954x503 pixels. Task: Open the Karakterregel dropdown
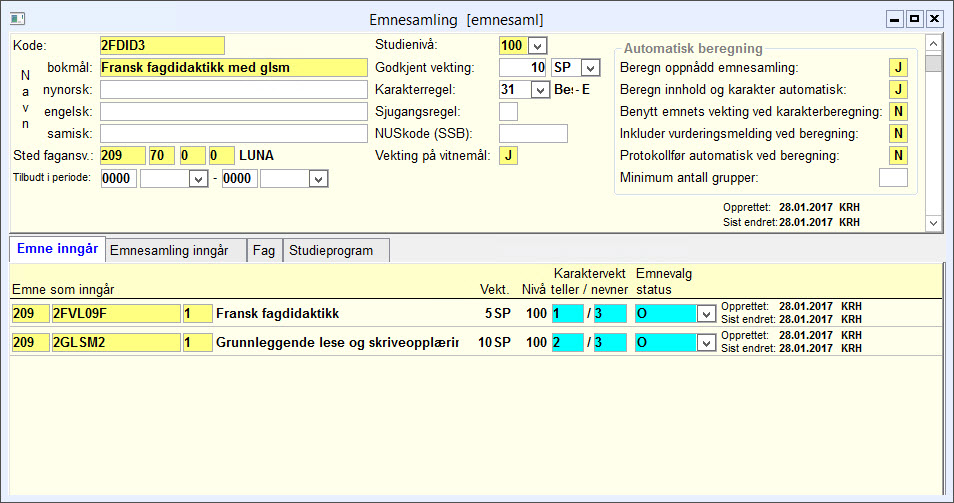click(540, 90)
